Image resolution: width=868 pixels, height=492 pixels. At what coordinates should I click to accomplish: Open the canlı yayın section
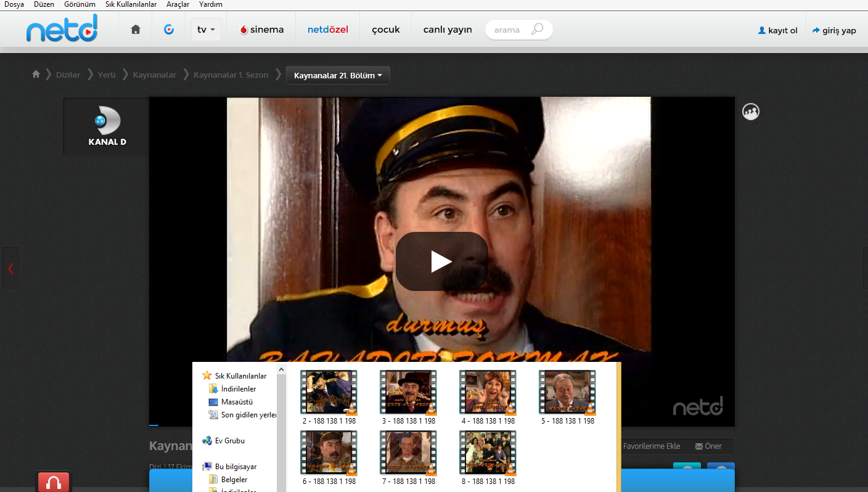(448, 30)
